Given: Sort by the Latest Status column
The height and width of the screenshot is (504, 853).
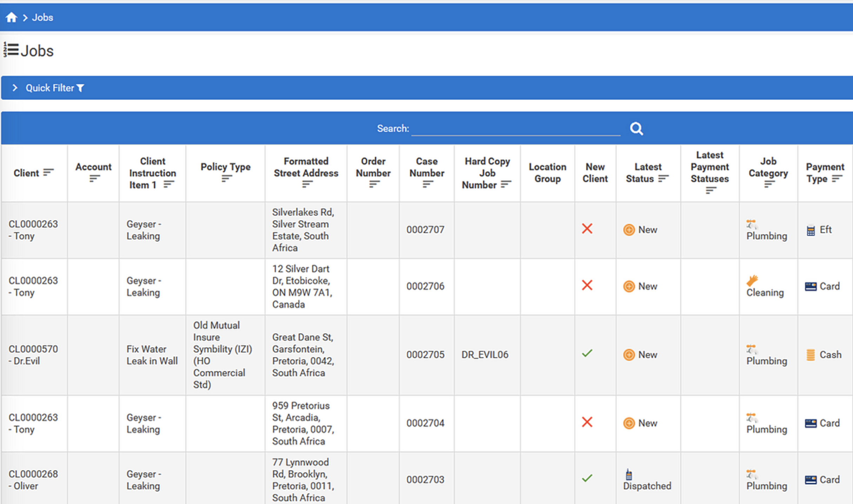Looking at the screenshot, I should tap(663, 179).
